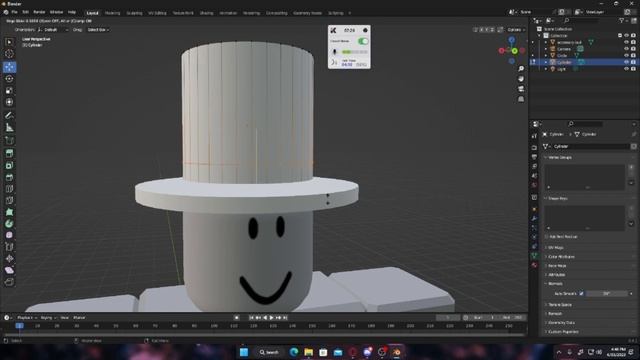Select the Inset Faces tool
The image size is (640, 360).
coord(9,165)
